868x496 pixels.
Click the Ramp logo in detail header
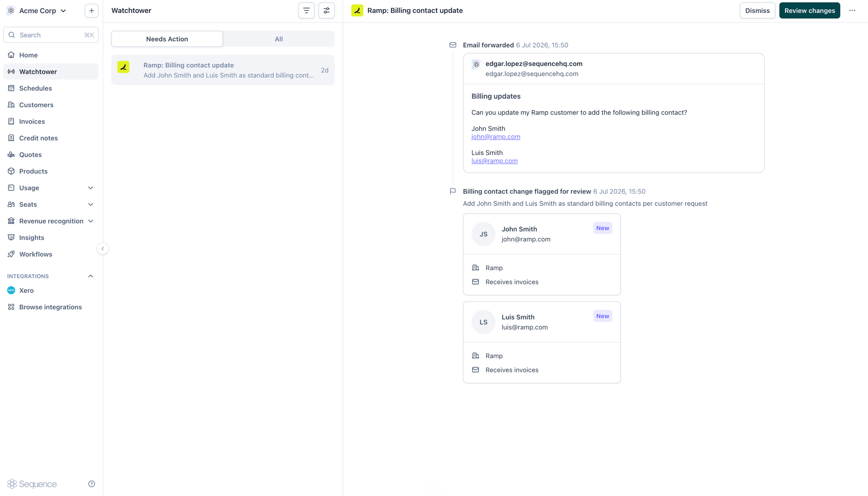pos(357,10)
